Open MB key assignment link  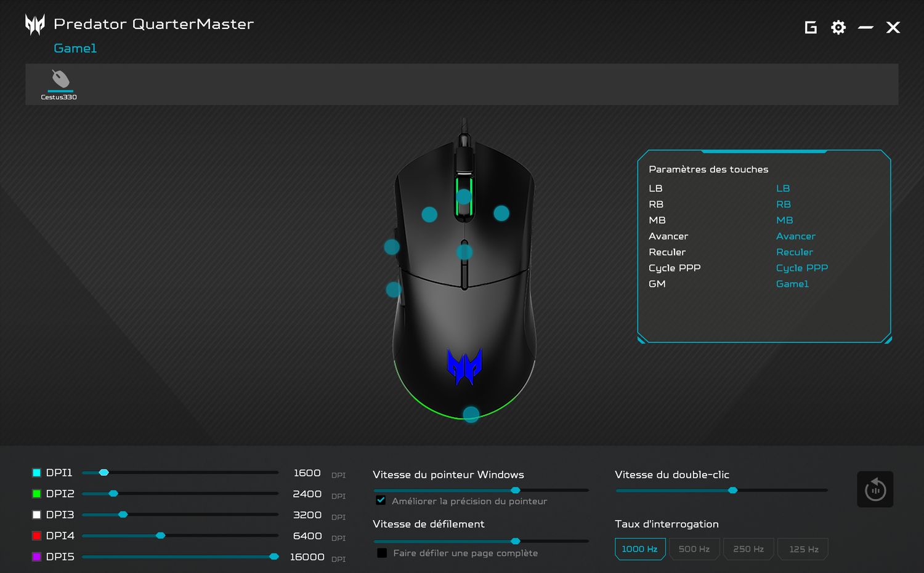pyautogui.click(x=785, y=220)
